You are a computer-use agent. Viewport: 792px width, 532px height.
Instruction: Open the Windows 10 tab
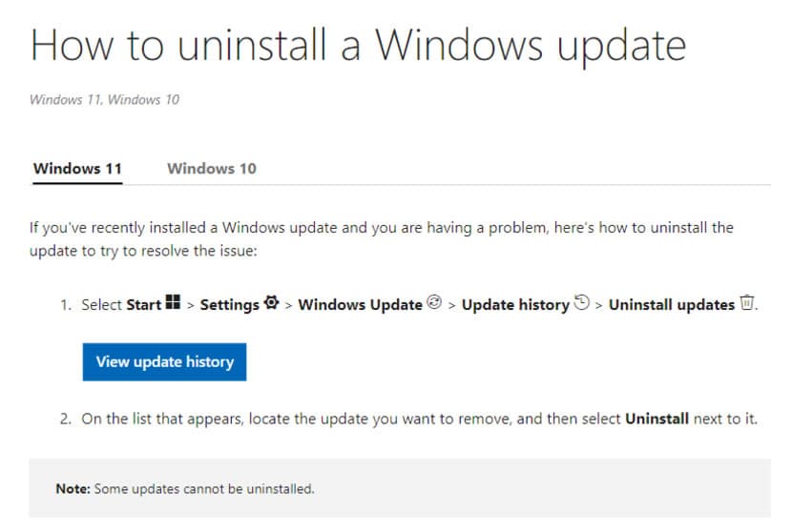pos(211,169)
